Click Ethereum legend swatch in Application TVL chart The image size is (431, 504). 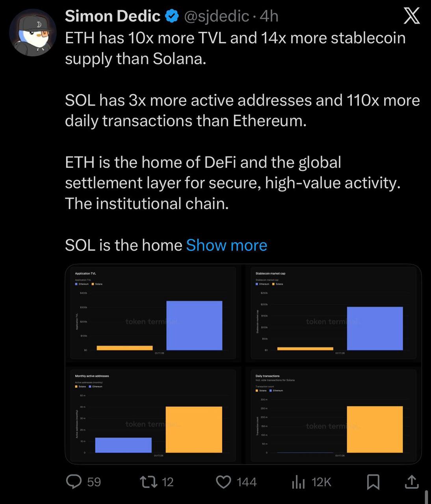[76, 284]
